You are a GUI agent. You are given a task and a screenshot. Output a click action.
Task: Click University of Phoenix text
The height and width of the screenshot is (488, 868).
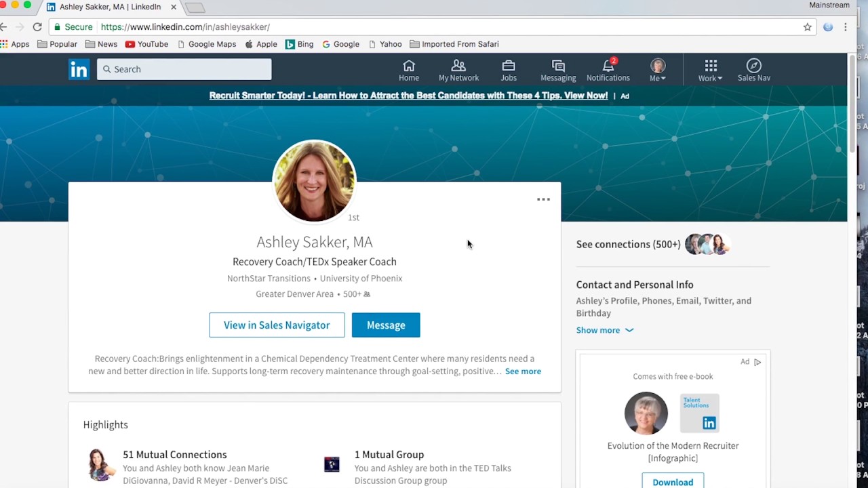pyautogui.click(x=361, y=279)
